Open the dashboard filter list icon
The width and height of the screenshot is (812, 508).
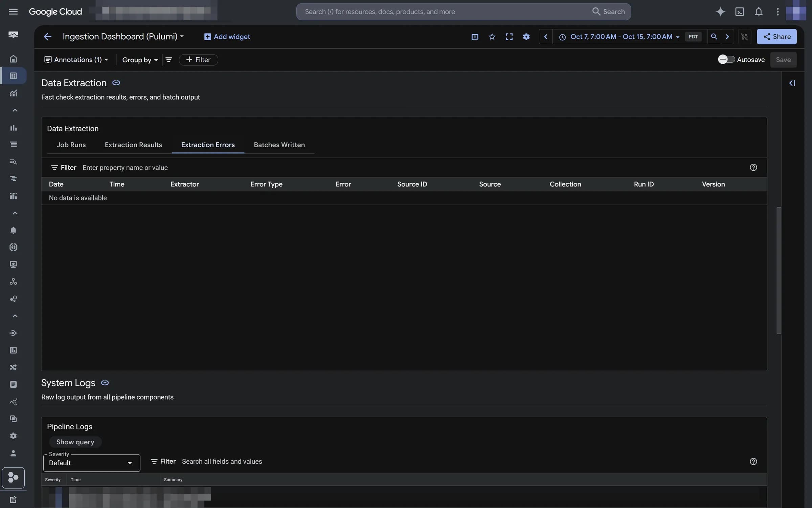tap(169, 60)
